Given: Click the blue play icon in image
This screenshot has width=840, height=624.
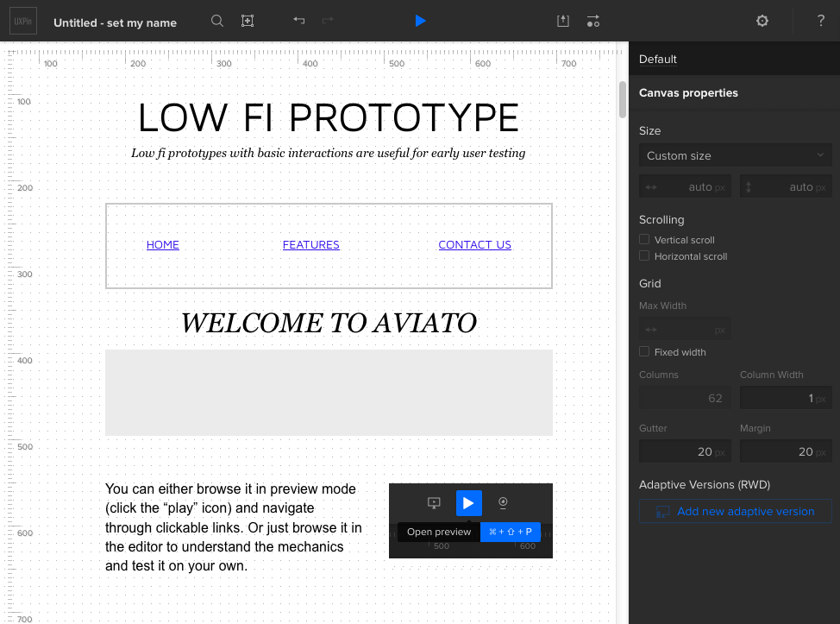Looking at the screenshot, I should [x=469, y=503].
